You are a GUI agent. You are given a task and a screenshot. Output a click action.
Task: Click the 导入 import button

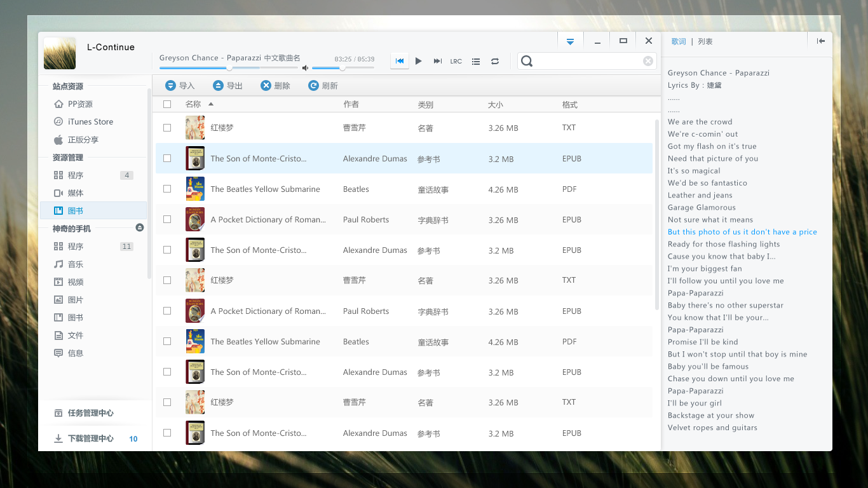pos(180,86)
